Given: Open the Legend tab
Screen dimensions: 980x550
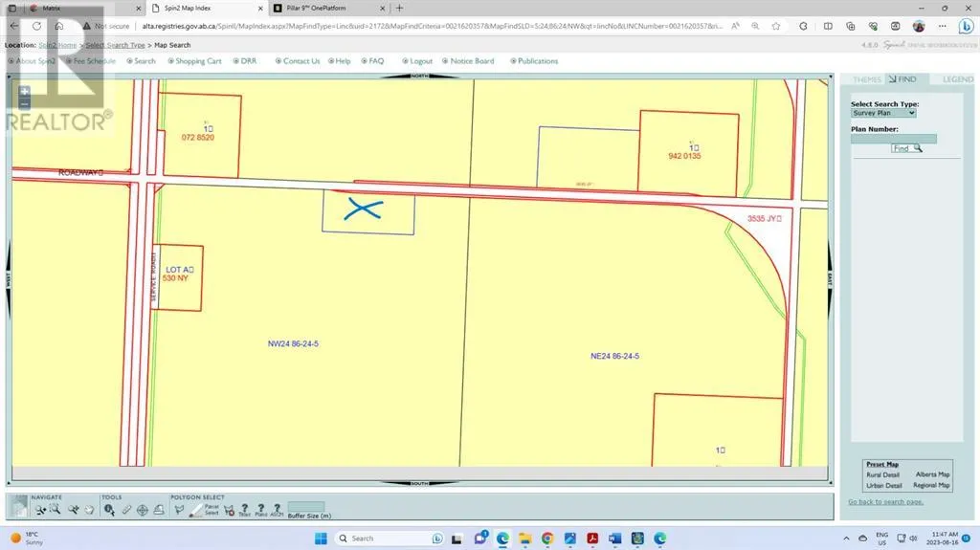Looking at the screenshot, I should (x=957, y=79).
